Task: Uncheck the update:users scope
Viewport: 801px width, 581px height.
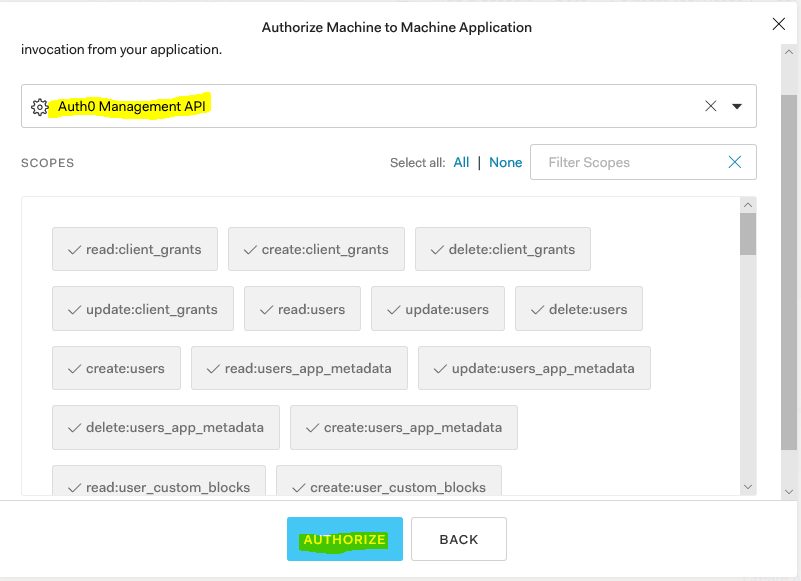Action: click(x=437, y=310)
